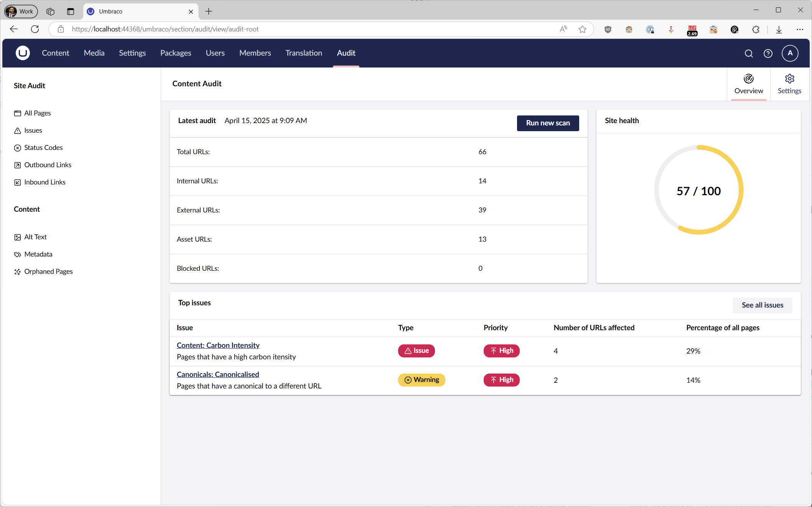The image size is (812, 507).
Task: Click the browser refresh icon
Action: 35,29
